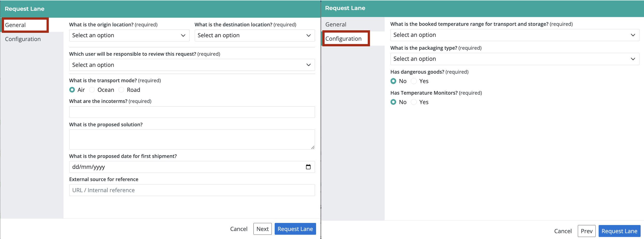Choose Yes for Has dangerous goods
This screenshot has height=239, width=644.
[414, 81]
